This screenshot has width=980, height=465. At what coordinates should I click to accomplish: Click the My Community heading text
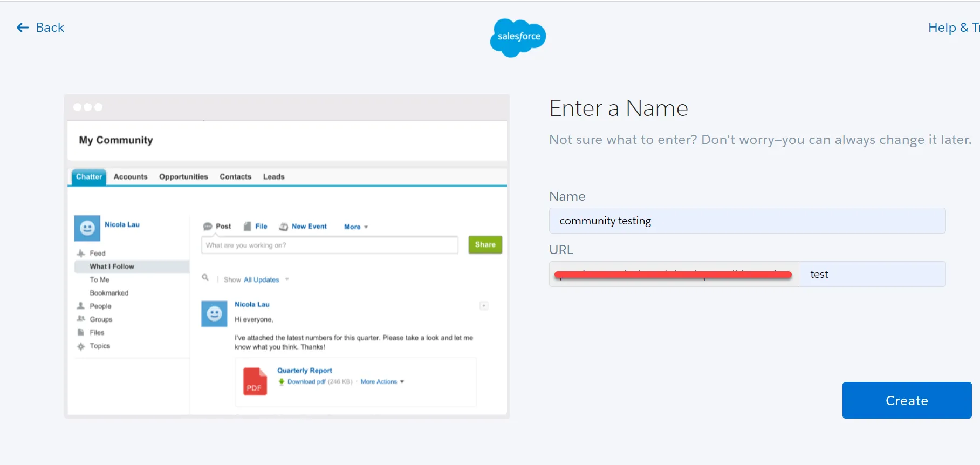click(x=116, y=140)
